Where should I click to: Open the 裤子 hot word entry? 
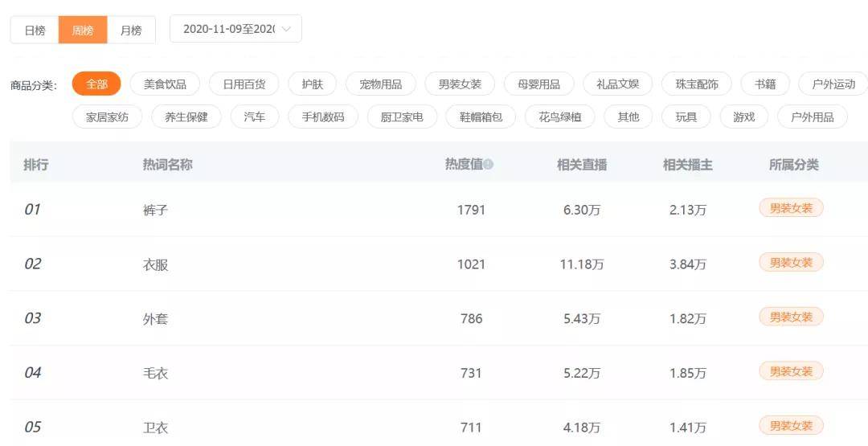tap(156, 211)
